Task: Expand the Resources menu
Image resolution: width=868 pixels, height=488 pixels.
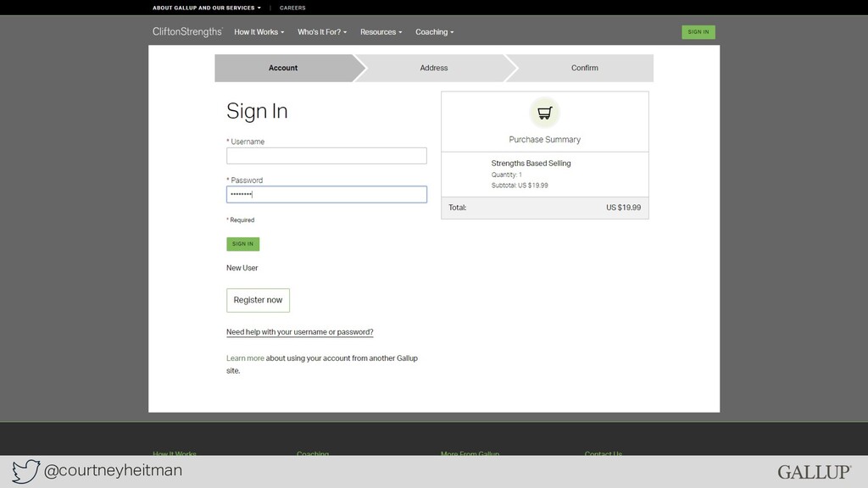Action: click(x=381, y=32)
